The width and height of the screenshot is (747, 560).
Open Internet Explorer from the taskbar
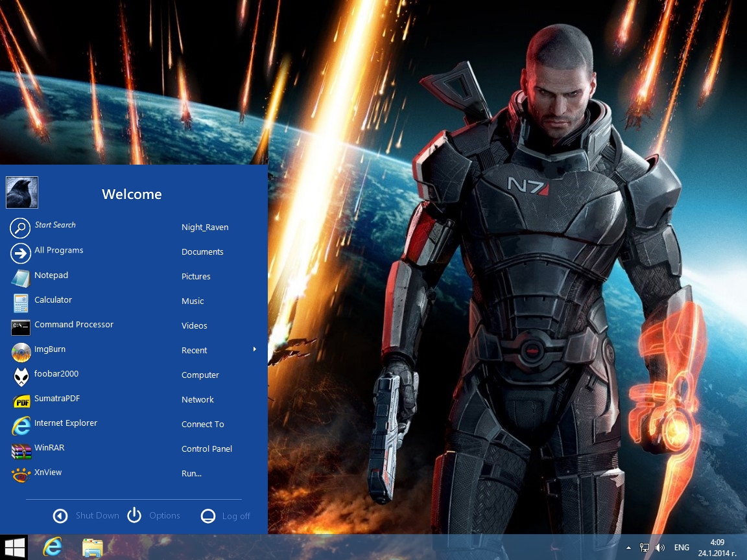pyautogui.click(x=52, y=547)
